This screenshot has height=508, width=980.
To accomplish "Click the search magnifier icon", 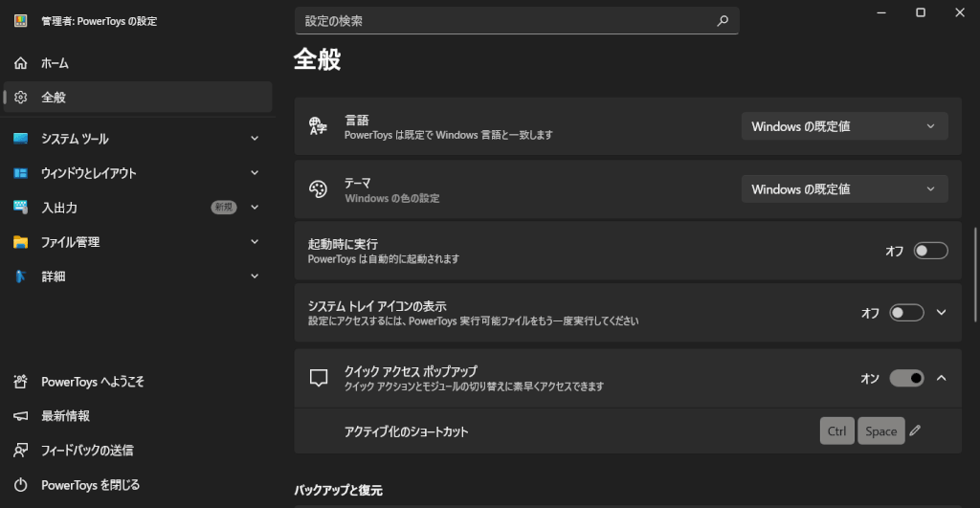I will click(x=723, y=20).
